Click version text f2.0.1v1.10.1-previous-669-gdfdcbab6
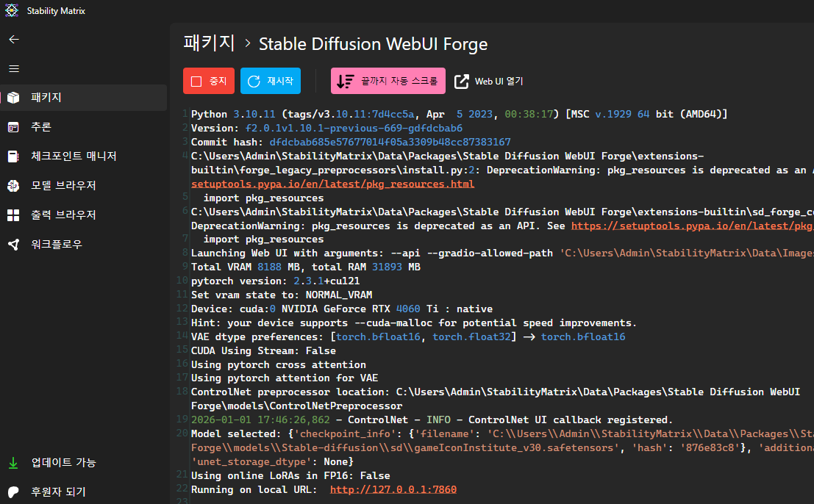The image size is (814, 504). pyautogui.click(x=354, y=128)
